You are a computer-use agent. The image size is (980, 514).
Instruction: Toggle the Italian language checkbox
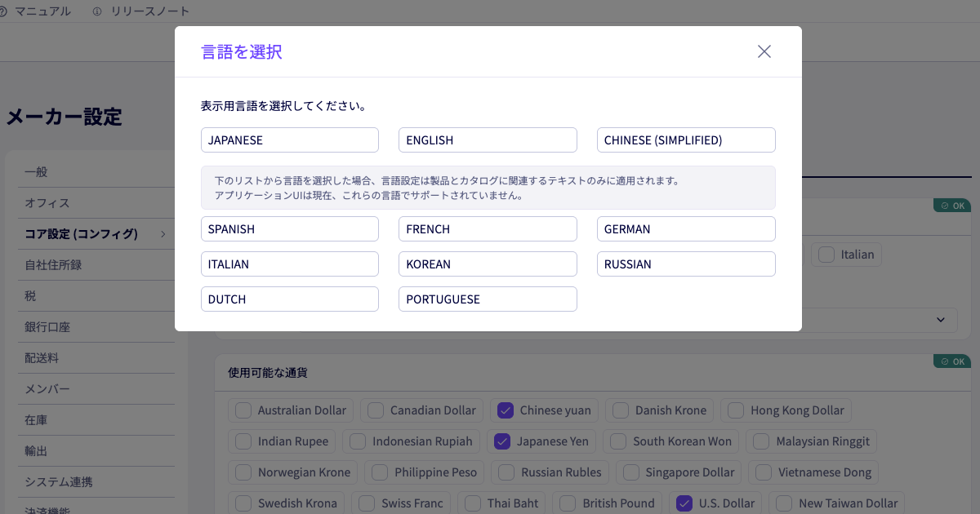click(x=826, y=255)
